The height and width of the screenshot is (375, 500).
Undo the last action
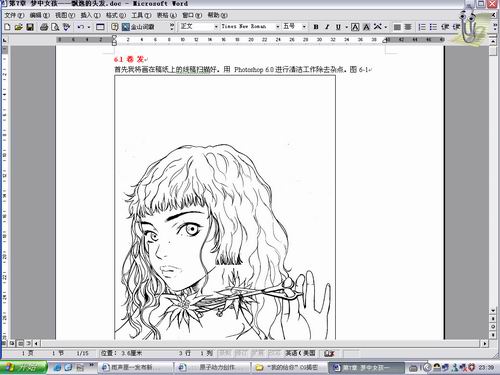coord(80,27)
